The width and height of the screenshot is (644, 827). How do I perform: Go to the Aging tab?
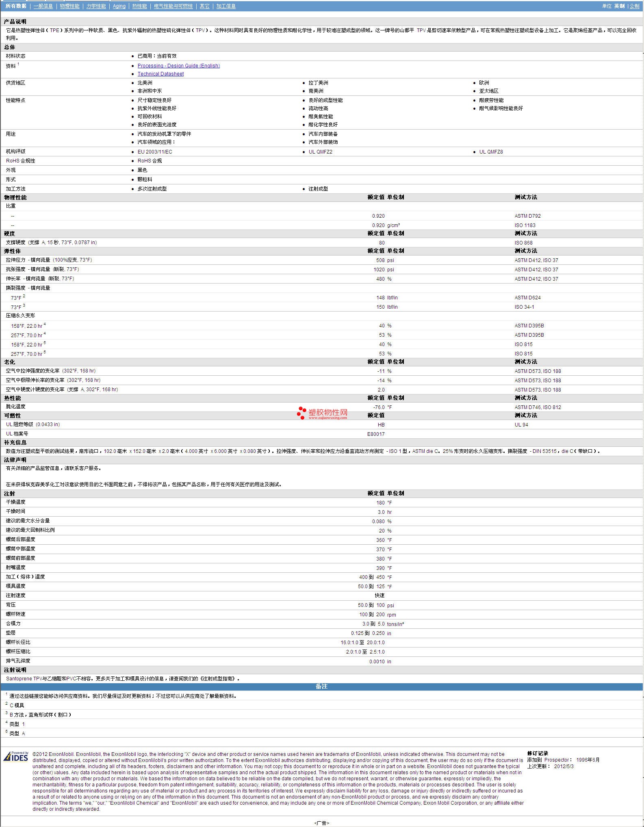tap(119, 6)
